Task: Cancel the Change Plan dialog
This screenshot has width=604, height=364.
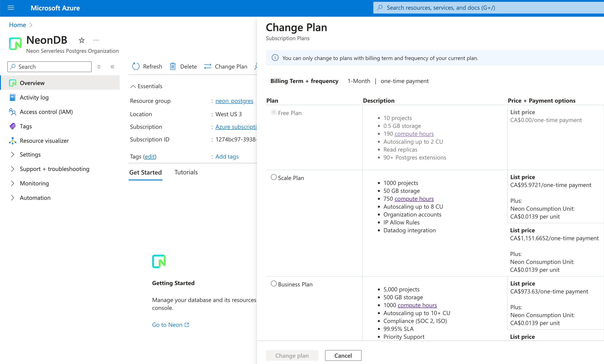Action: (x=343, y=355)
